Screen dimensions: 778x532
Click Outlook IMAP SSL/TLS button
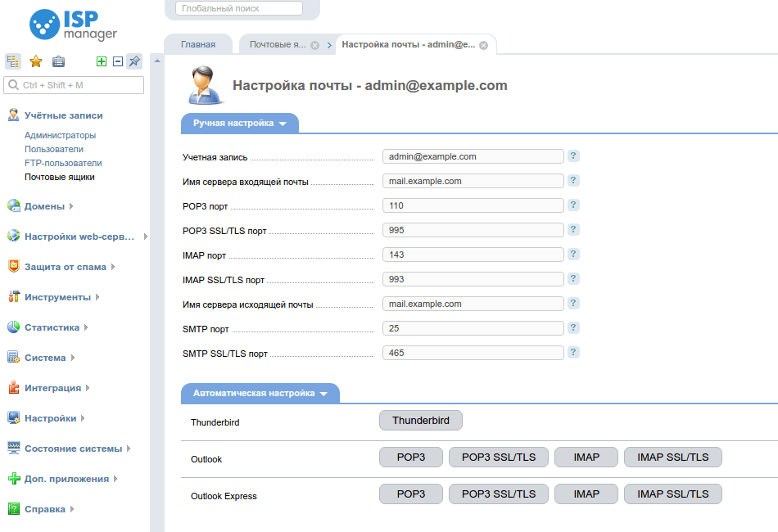(673, 458)
